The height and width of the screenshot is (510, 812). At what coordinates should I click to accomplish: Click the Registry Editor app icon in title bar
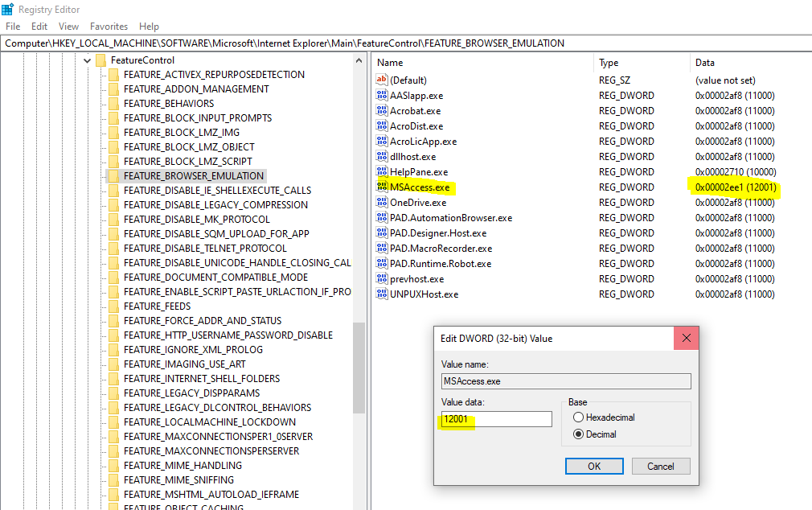pyautogui.click(x=7, y=10)
